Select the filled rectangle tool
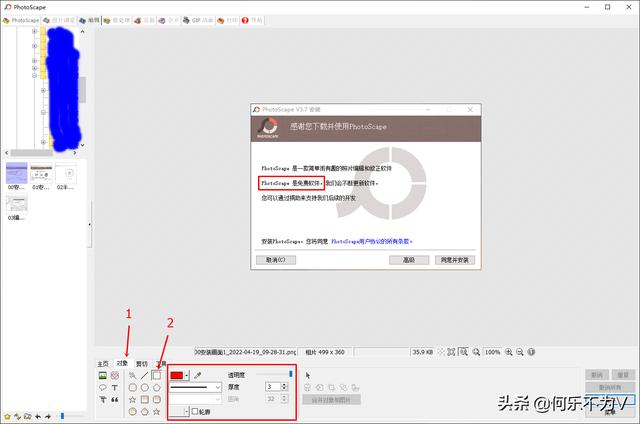This screenshot has height=424, width=640. coord(144,400)
